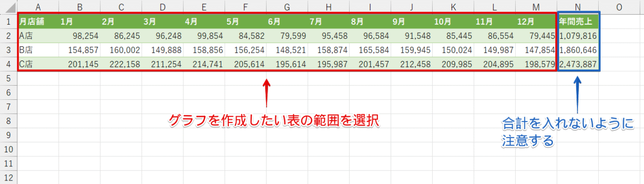Click cell with value 222,158
The image size is (644, 184).
coord(121,64)
